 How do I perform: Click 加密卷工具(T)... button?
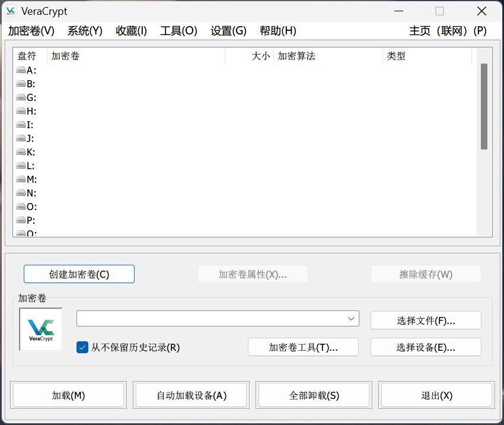pyautogui.click(x=303, y=347)
